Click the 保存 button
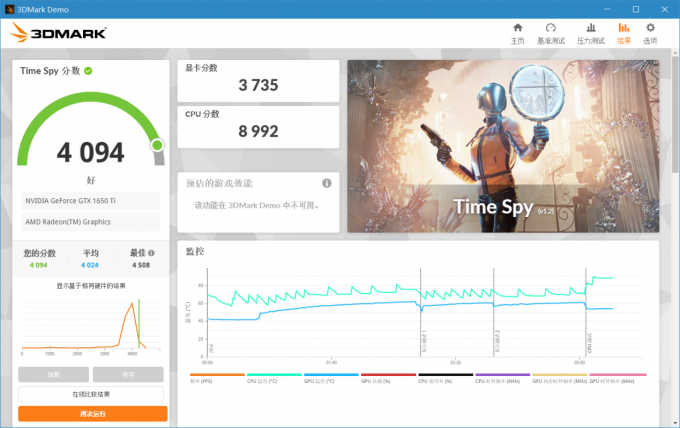The image size is (680, 428). tap(128, 374)
